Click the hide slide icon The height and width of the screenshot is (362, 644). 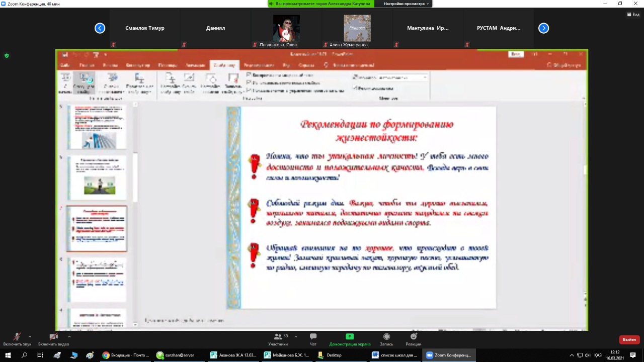(x=189, y=83)
